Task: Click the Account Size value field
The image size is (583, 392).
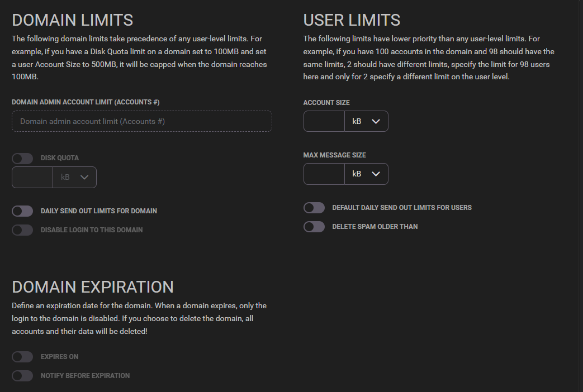Action: 324,121
